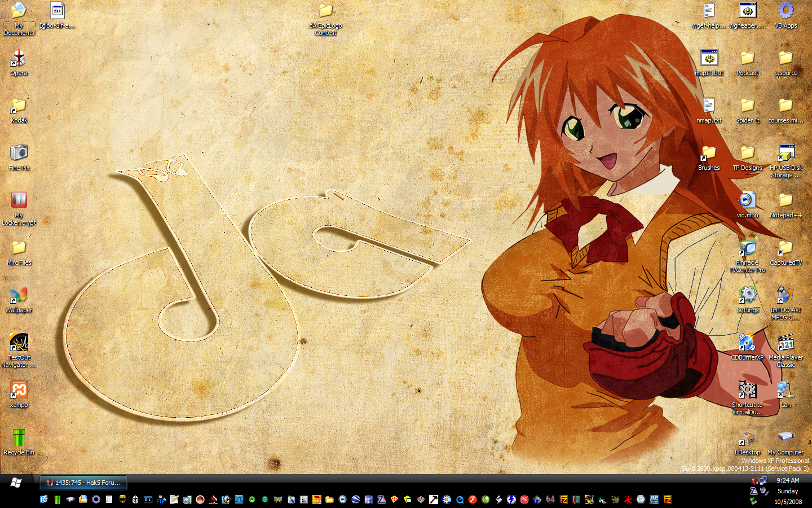Image resolution: width=812 pixels, height=508 pixels.
Task: Open the dA EpicLogo Contest folder
Action: tap(325, 19)
